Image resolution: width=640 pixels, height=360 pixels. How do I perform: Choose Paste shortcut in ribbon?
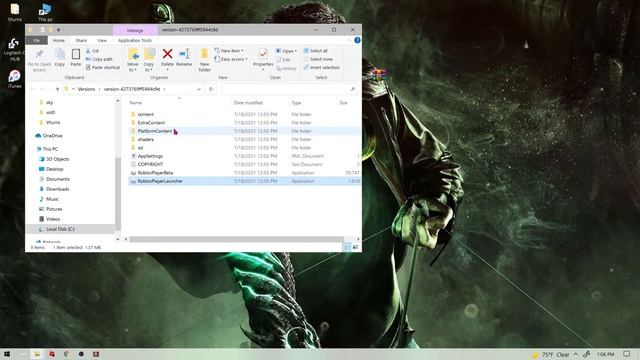point(102,67)
